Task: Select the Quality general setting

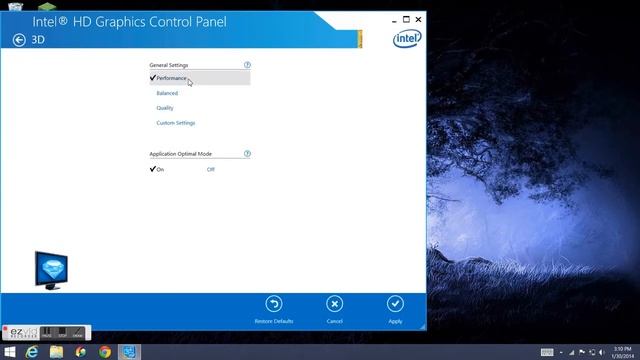Action: (x=165, y=108)
